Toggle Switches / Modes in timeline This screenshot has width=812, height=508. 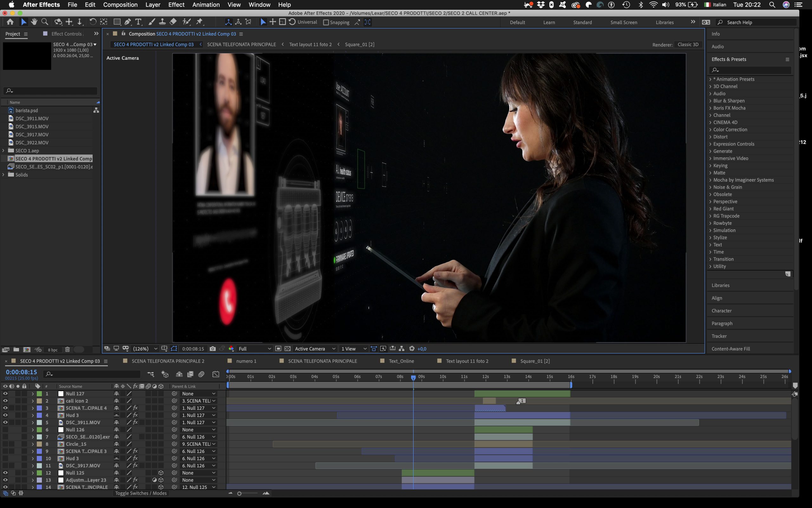(x=141, y=493)
